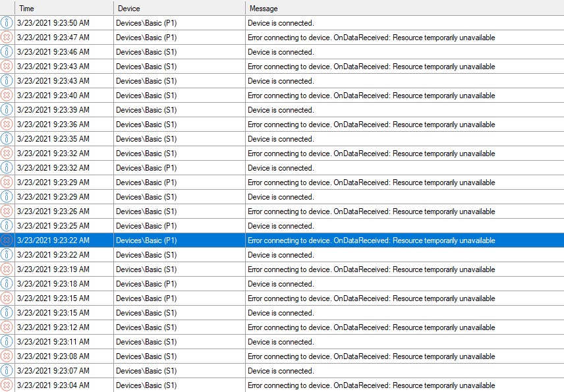Click the error icon on the 9:23:47 AM row
564x392 pixels.
point(7,38)
